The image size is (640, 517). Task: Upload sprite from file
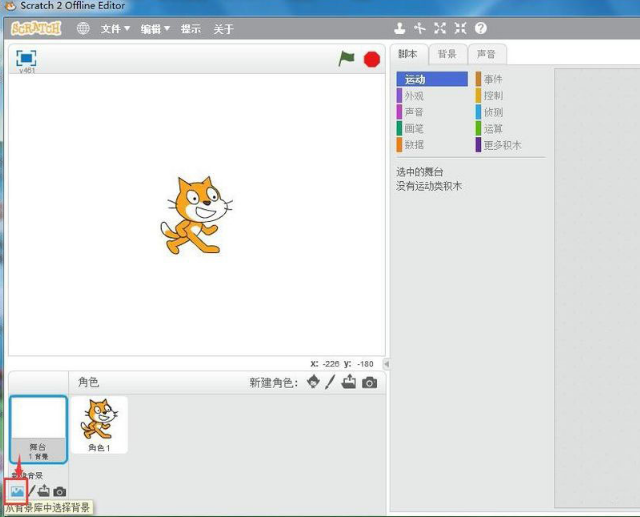pos(349,382)
